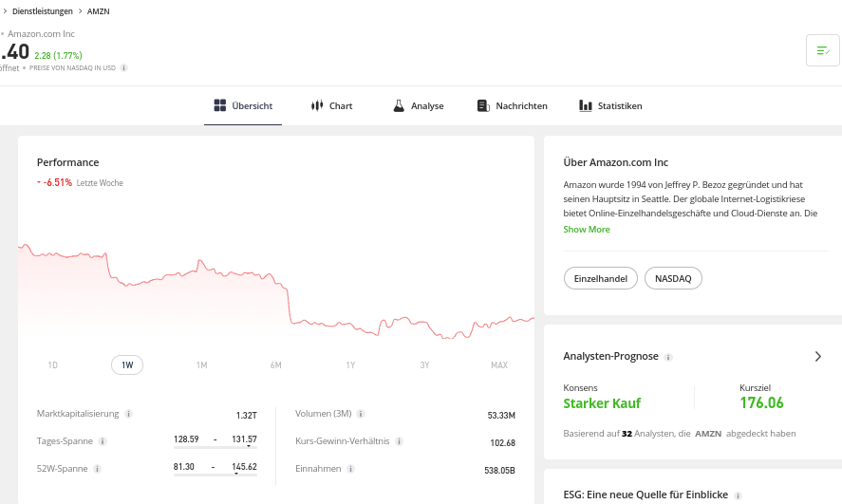This screenshot has width=842, height=504.
Task: Click the 52W-Spanne range slider marker
Action: click(236, 474)
